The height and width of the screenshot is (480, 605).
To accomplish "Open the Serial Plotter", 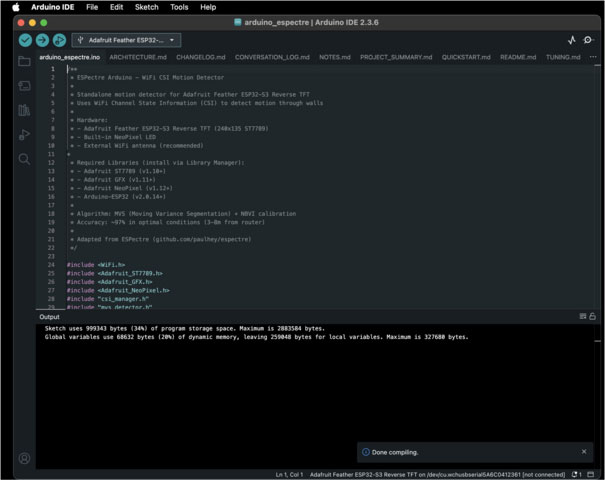I will (572, 40).
